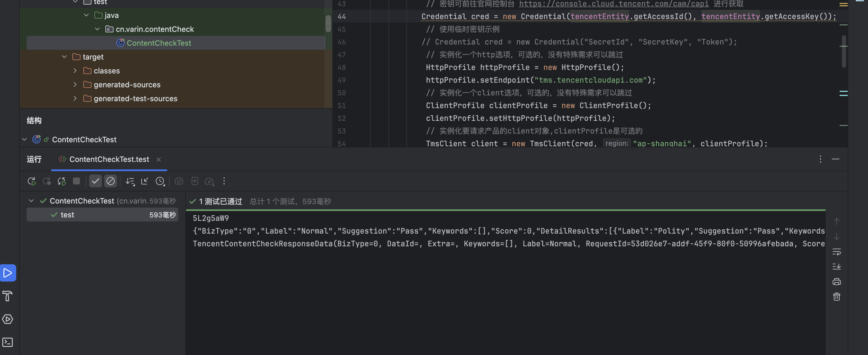
Task: Click the rerun failed tests icon
Action: [x=47, y=181]
